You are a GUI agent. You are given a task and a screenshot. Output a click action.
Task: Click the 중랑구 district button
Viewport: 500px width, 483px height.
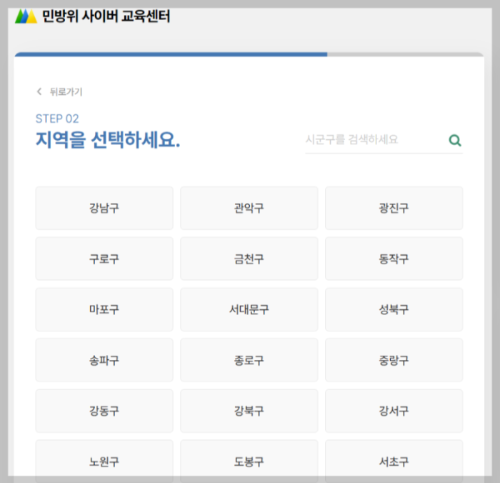pyautogui.click(x=394, y=360)
